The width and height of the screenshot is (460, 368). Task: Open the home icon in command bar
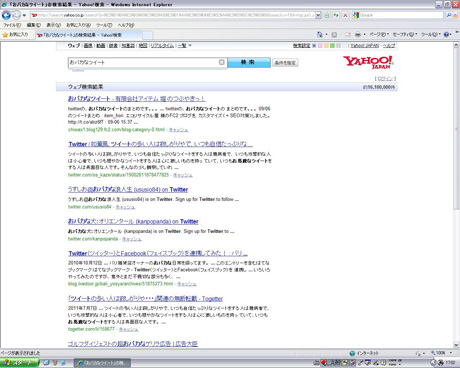click(320, 34)
